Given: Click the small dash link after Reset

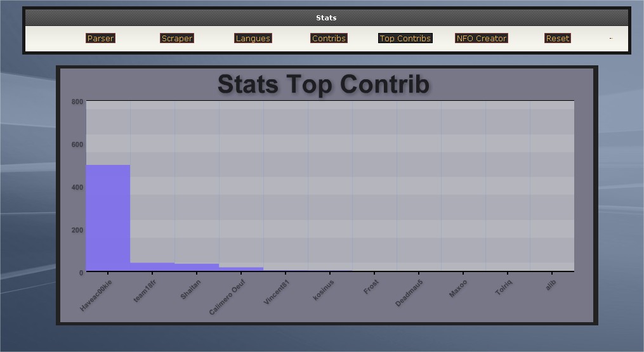Looking at the screenshot, I should pos(610,39).
